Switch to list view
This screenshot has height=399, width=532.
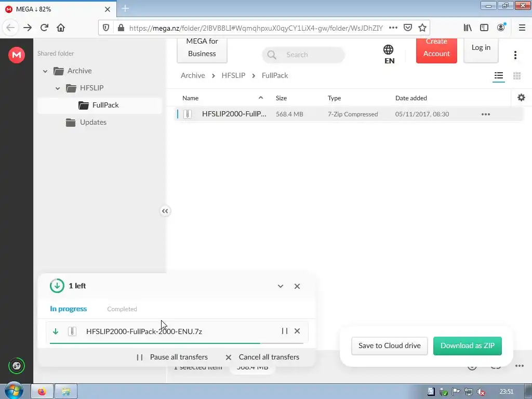pos(498,76)
